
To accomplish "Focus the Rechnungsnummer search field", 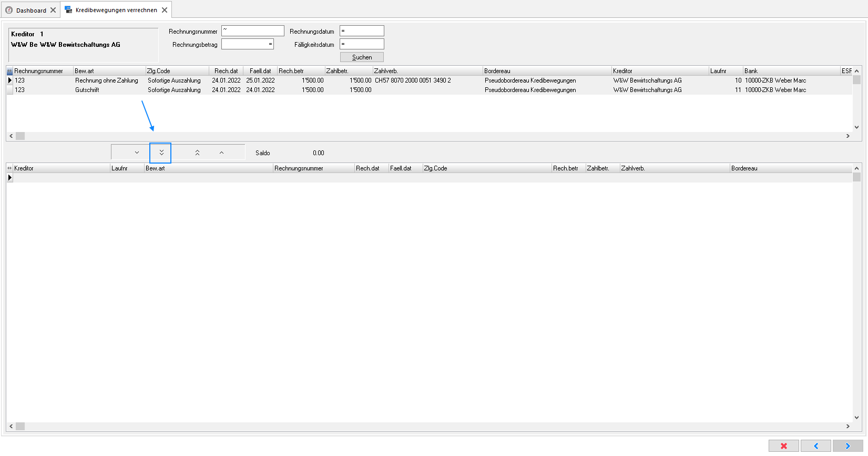I will pyautogui.click(x=252, y=31).
